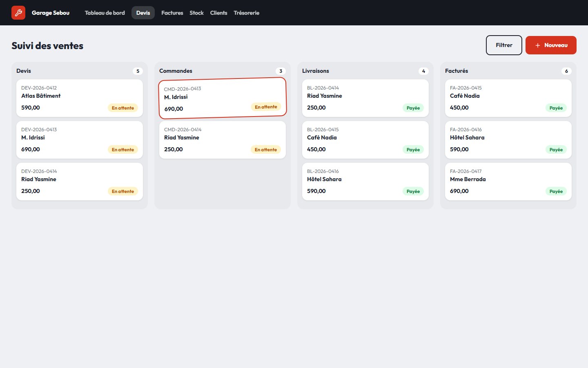Select order card CMD-2026-0414 Riad Yasmine
This screenshot has height=368, width=588.
(x=223, y=140)
